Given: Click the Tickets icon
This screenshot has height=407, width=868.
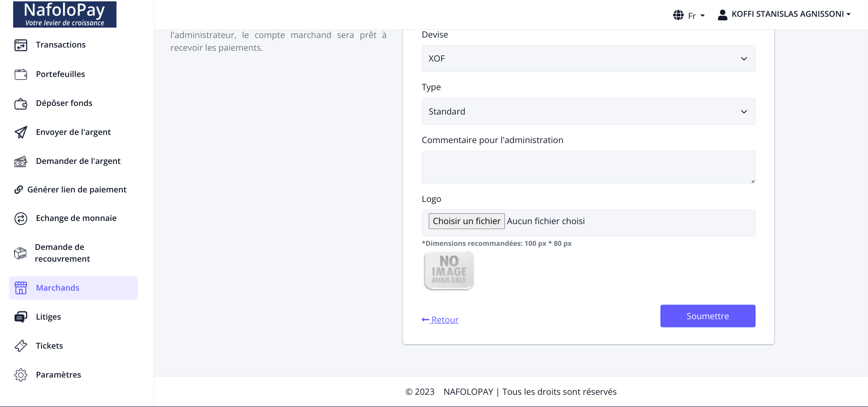Looking at the screenshot, I should click(21, 346).
